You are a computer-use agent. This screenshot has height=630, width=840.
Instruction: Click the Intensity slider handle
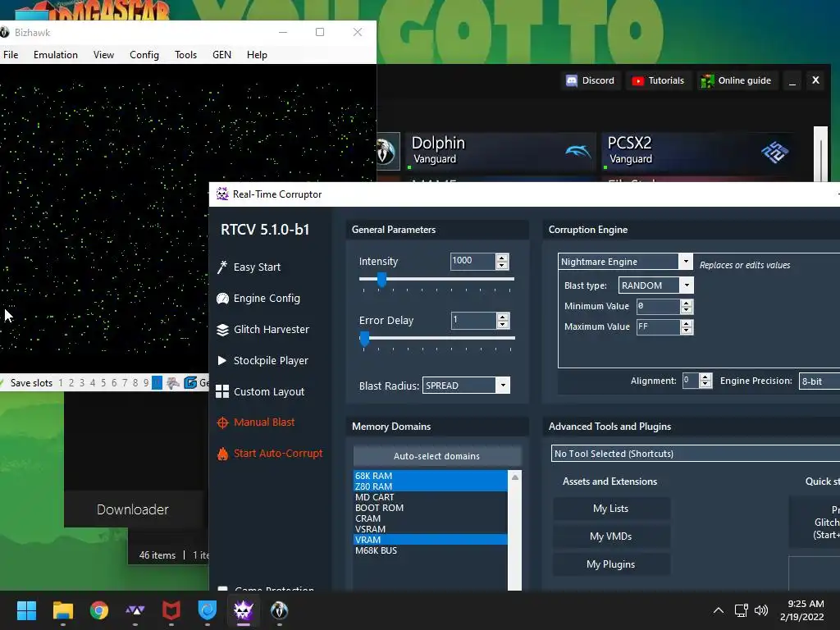(381, 279)
